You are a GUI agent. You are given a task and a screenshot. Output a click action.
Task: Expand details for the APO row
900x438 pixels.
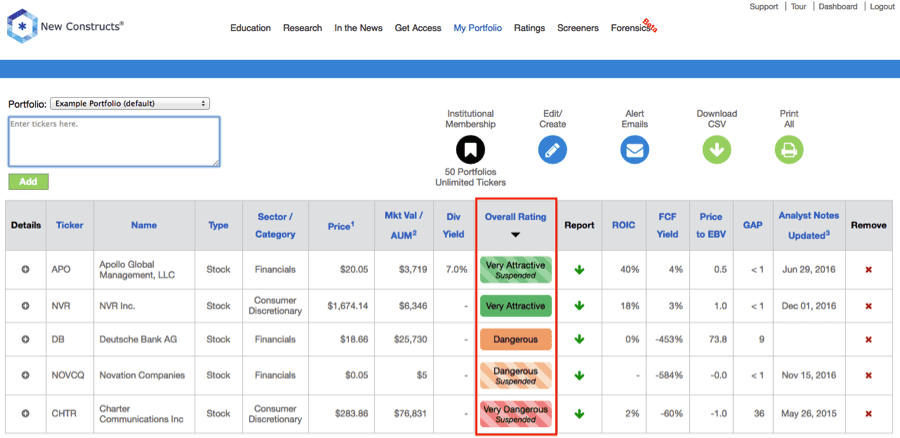25,269
